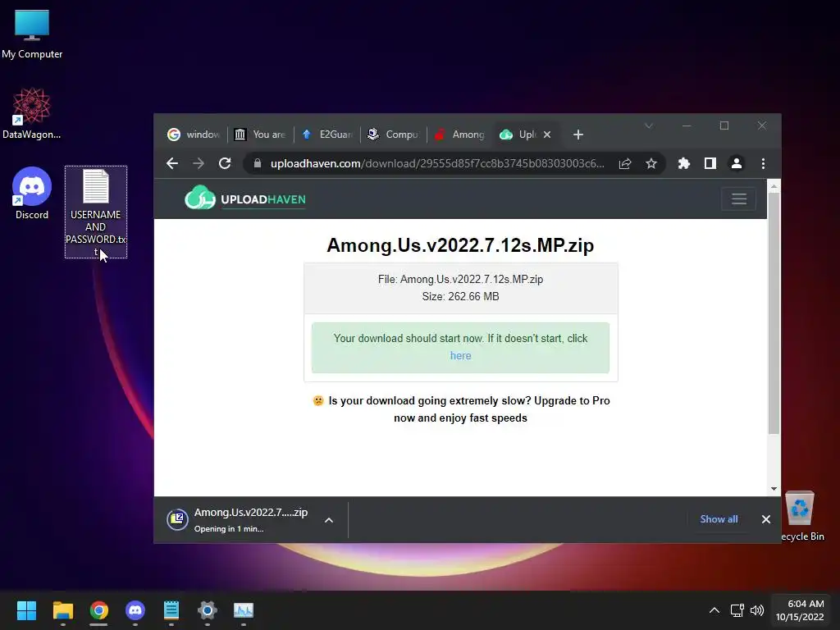Screen dimensions: 840x630
Task: Open Settings gear in taskbar
Action: (208, 610)
